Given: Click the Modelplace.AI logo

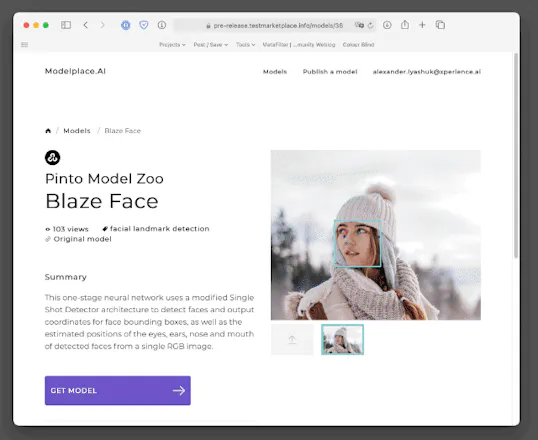Looking at the screenshot, I should click(75, 71).
